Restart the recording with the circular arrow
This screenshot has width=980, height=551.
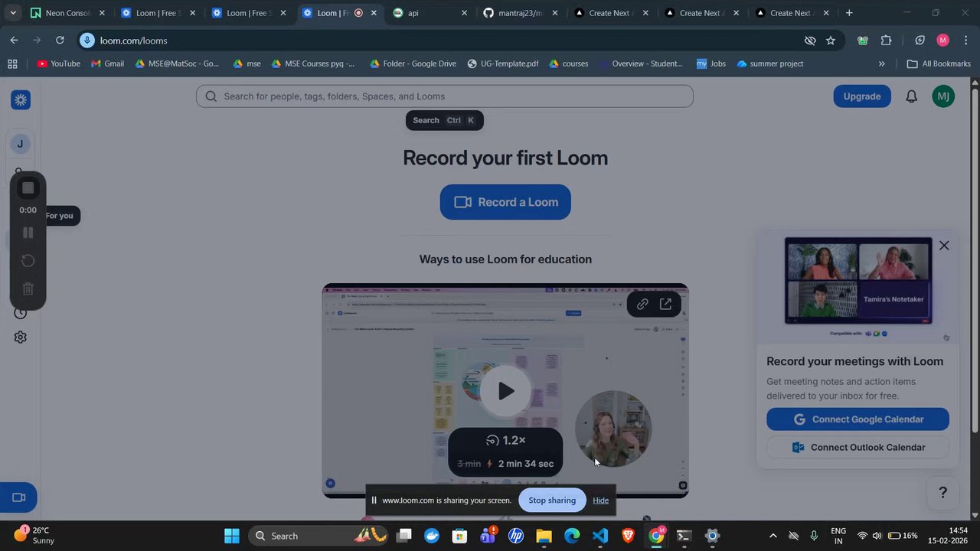coord(28,261)
